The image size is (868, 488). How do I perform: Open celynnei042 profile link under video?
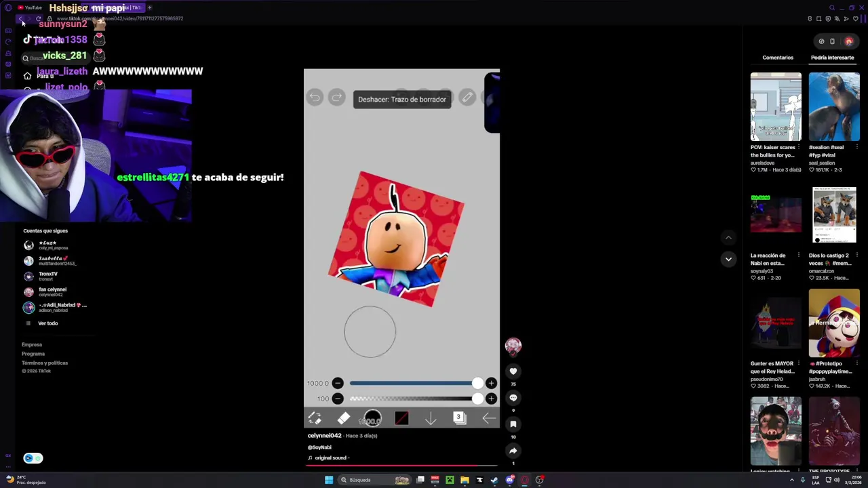click(325, 436)
